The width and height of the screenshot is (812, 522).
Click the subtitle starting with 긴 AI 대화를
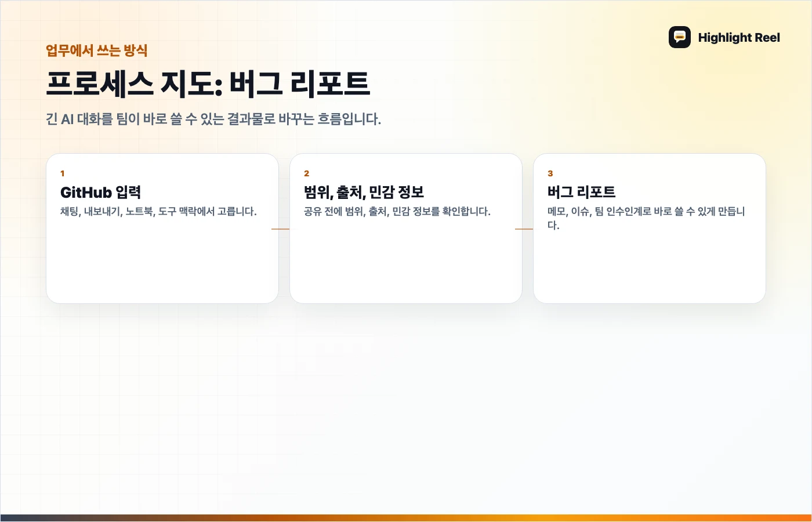[213, 119]
